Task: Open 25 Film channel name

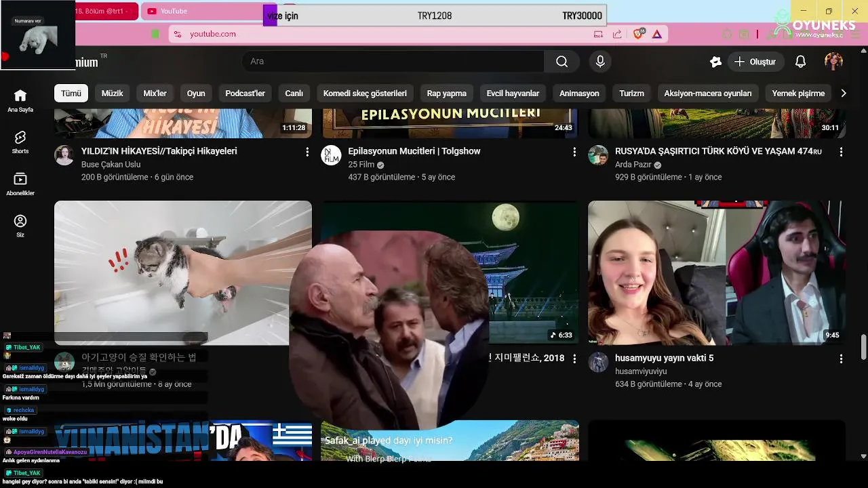Action: point(361,165)
